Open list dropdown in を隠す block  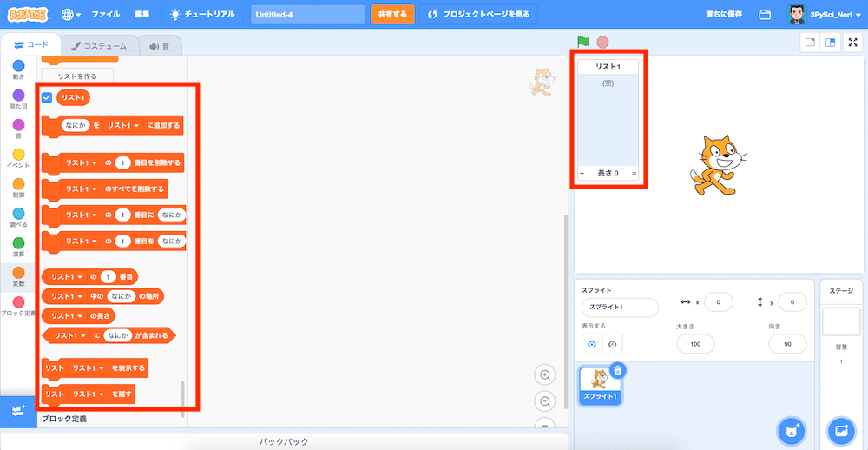tap(89, 394)
